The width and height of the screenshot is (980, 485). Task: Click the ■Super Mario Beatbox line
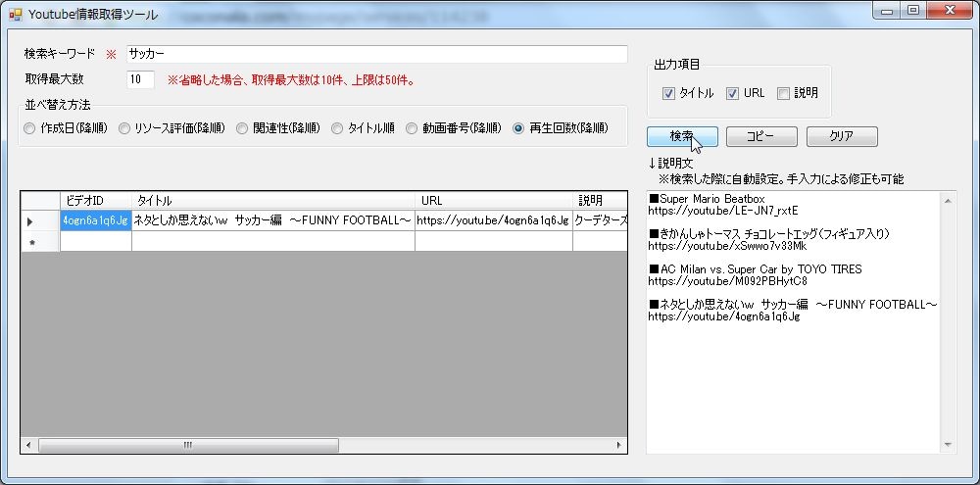pyautogui.click(x=707, y=199)
